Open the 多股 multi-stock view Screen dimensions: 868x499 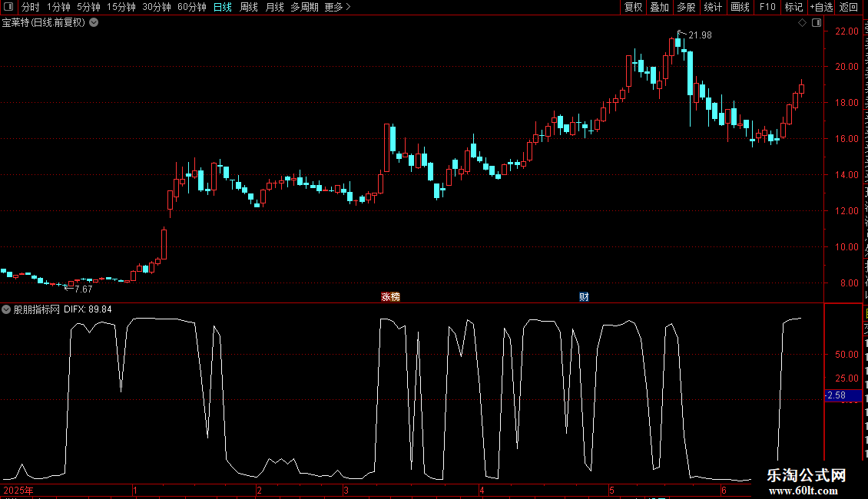686,7
